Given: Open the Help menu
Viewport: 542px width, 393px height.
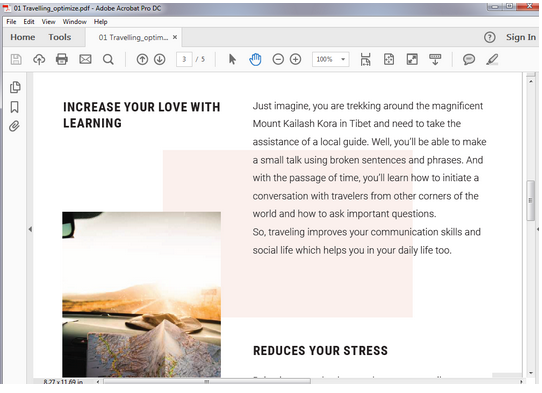Looking at the screenshot, I should point(101,22).
